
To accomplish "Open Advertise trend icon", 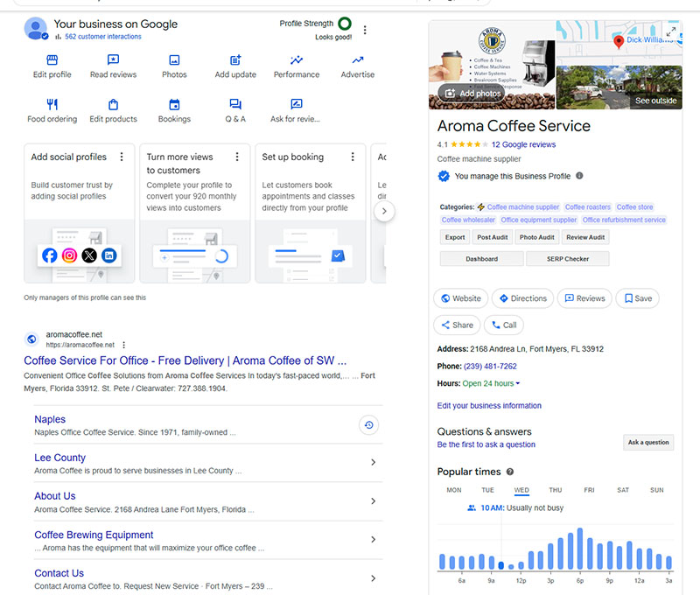I will tap(358, 59).
